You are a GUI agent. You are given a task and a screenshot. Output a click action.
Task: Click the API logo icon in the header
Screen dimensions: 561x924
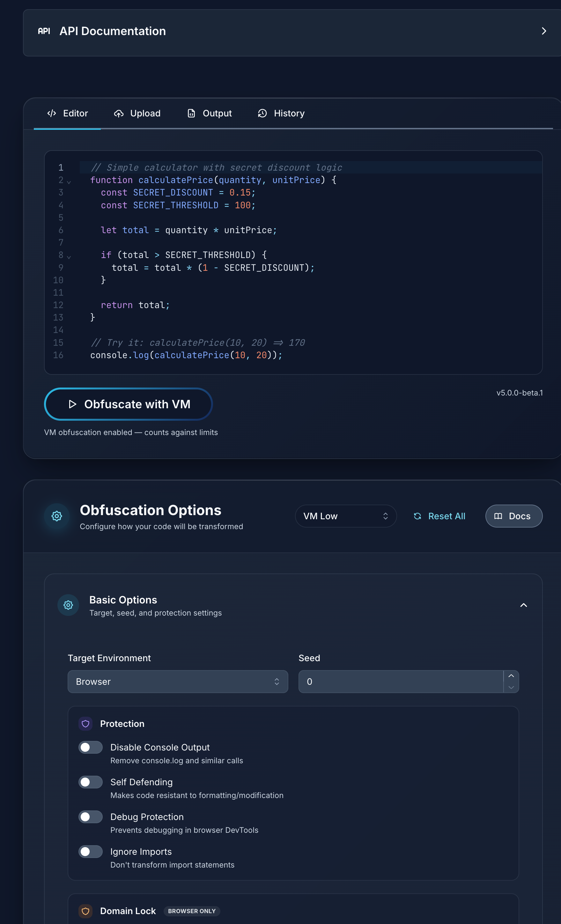(x=44, y=31)
